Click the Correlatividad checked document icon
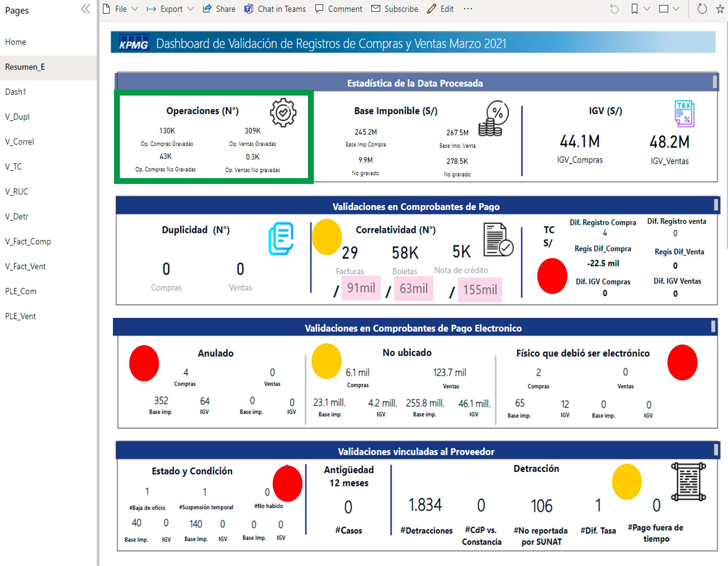The height and width of the screenshot is (566, 728). pos(498,240)
